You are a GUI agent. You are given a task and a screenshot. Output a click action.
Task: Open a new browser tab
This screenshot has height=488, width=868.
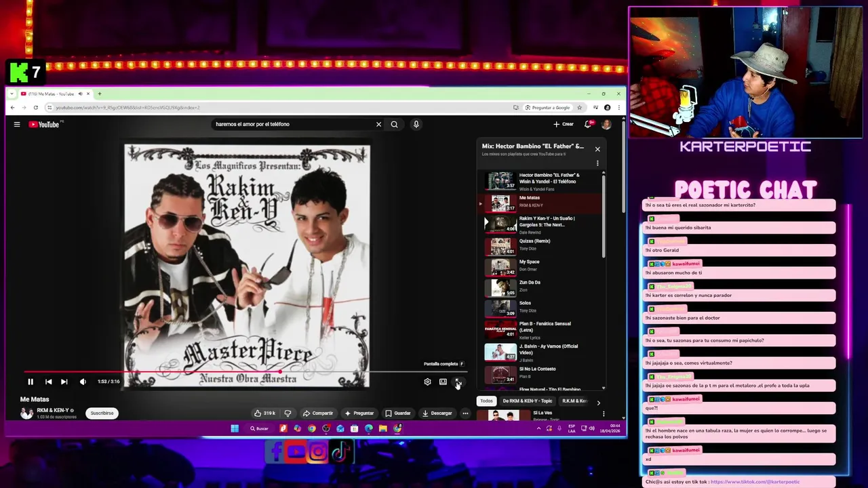click(x=99, y=94)
